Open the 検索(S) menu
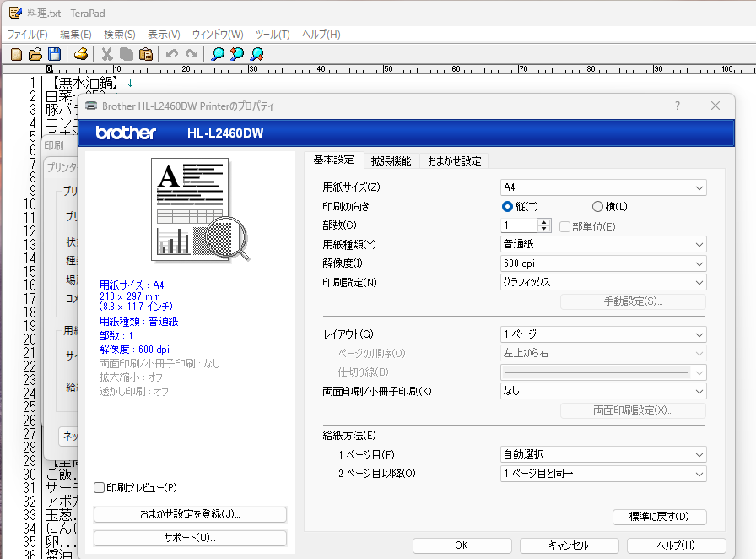The height and width of the screenshot is (559, 756). (120, 35)
